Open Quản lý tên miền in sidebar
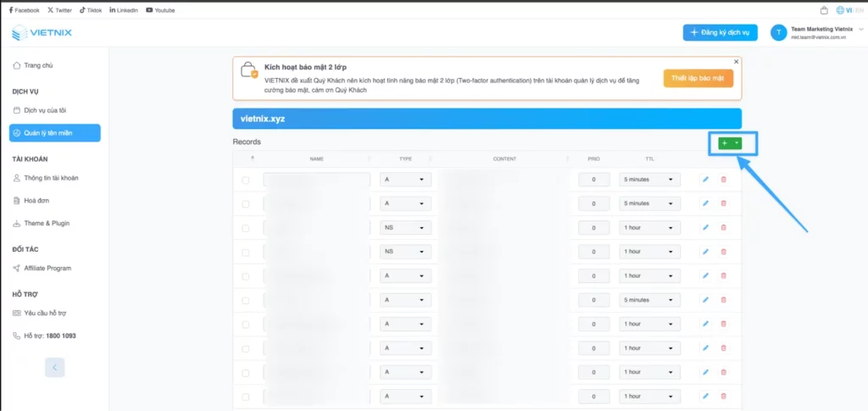 click(55, 133)
